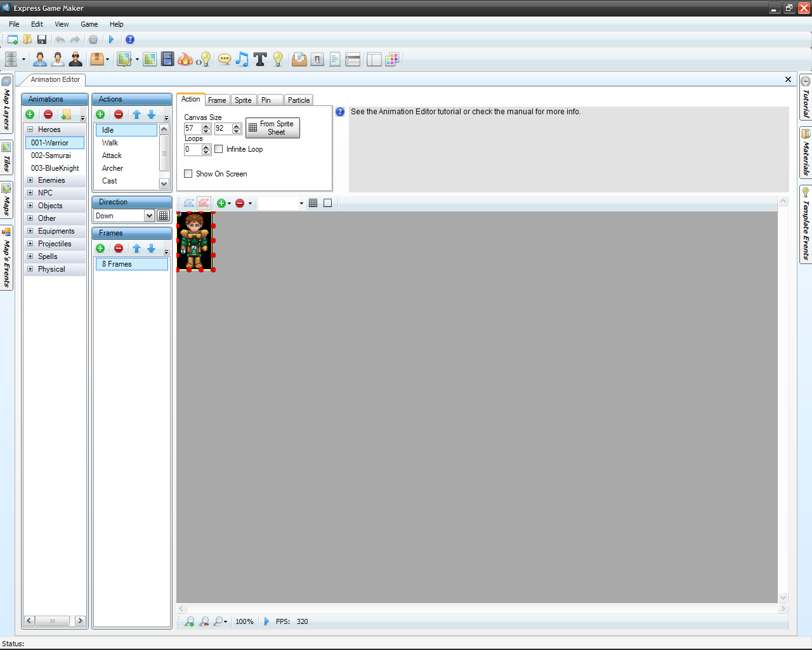The image size is (812, 650).
Task: Open project using the folder icon
Action: [27, 39]
